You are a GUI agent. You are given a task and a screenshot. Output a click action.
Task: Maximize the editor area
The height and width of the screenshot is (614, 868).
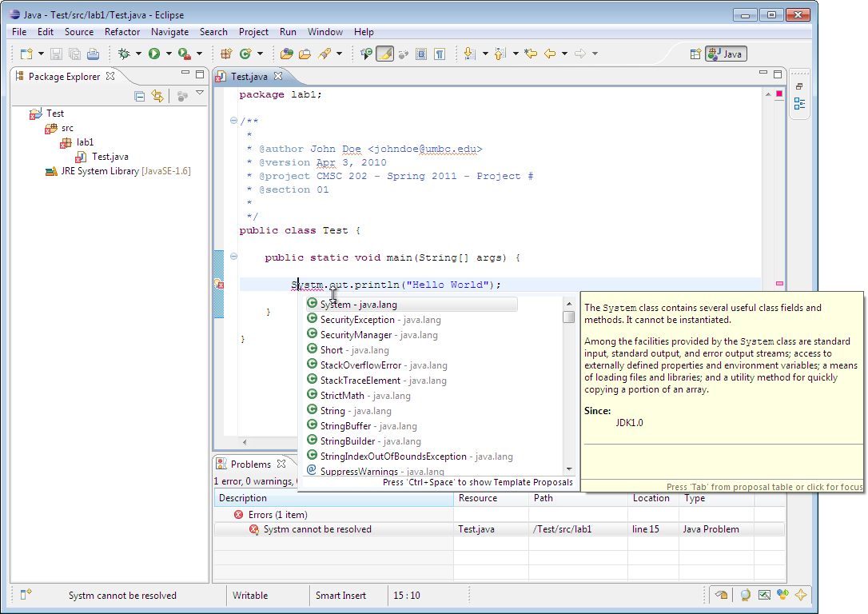777,74
